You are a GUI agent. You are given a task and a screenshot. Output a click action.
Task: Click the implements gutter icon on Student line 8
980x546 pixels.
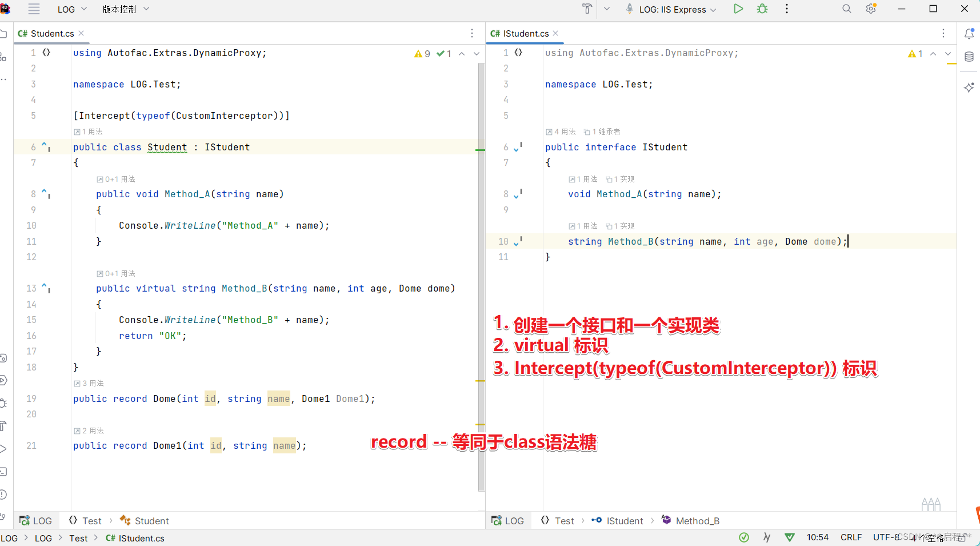[x=46, y=194]
